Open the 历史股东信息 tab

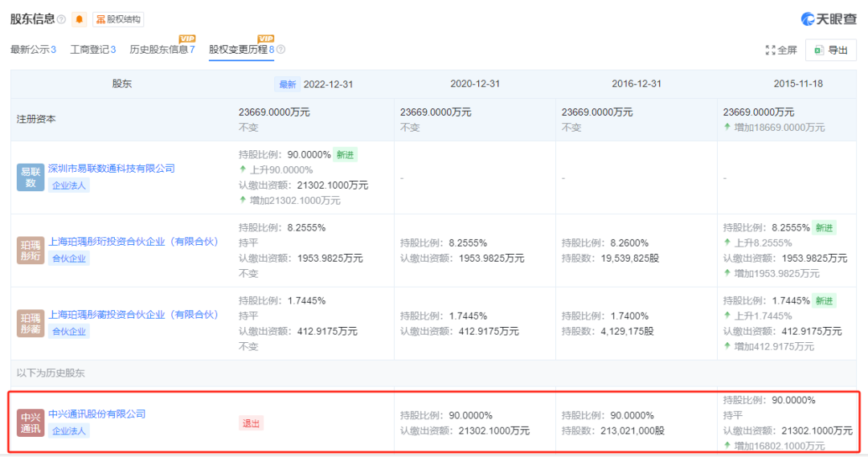coord(162,50)
